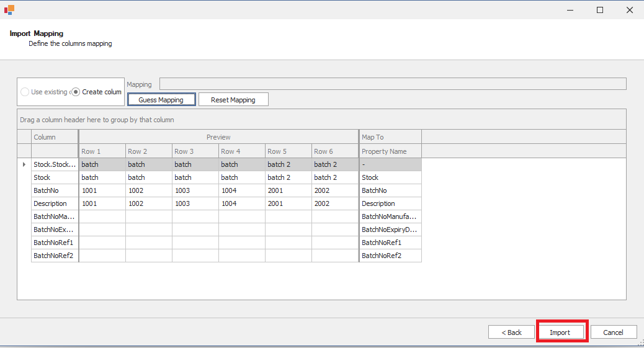Click the Preview band header

point(218,137)
